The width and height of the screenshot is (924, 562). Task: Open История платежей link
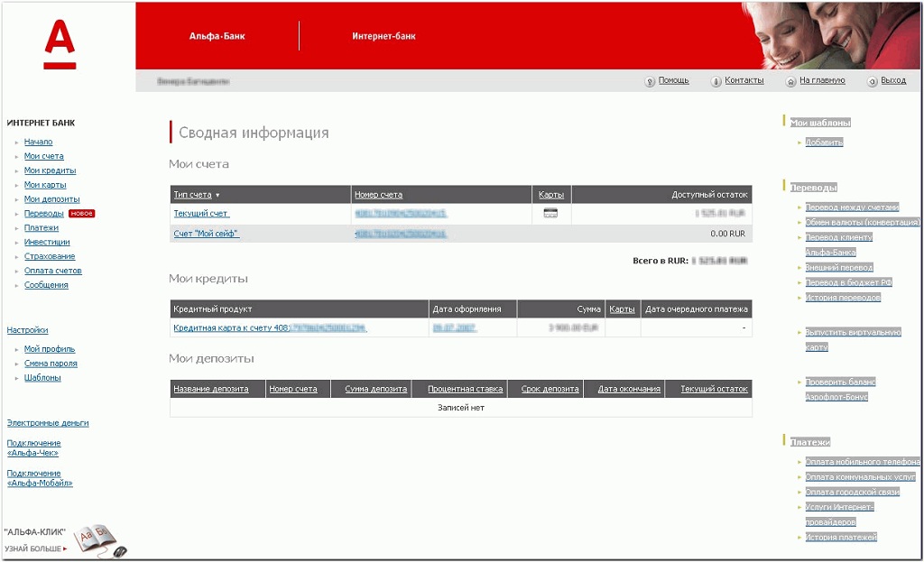click(841, 538)
